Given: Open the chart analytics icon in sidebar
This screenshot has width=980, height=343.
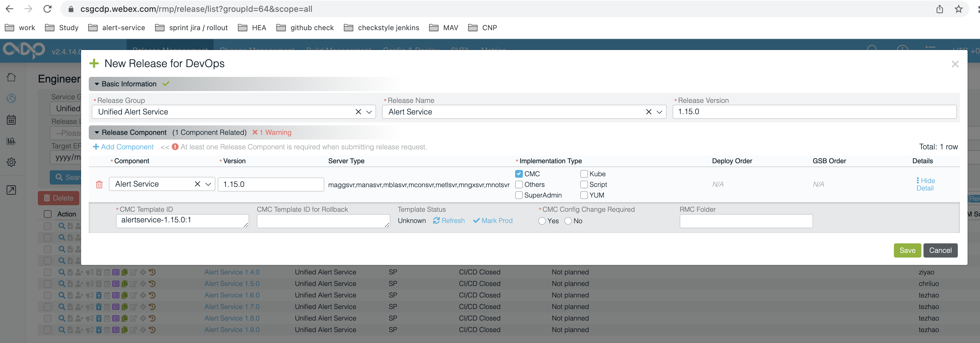Looking at the screenshot, I should [x=12, y=141].
